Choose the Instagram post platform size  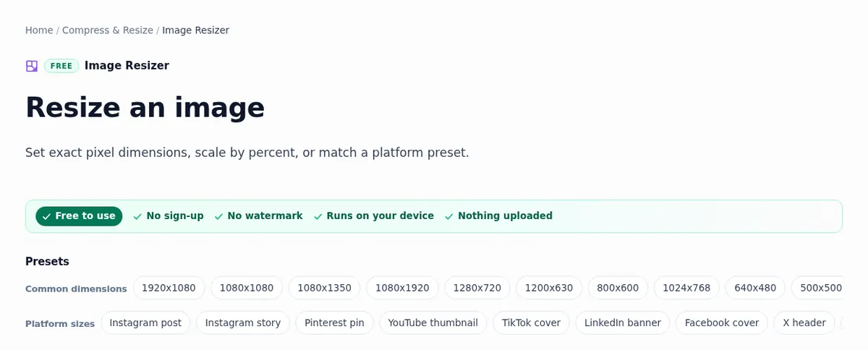(x=145, y=323)
